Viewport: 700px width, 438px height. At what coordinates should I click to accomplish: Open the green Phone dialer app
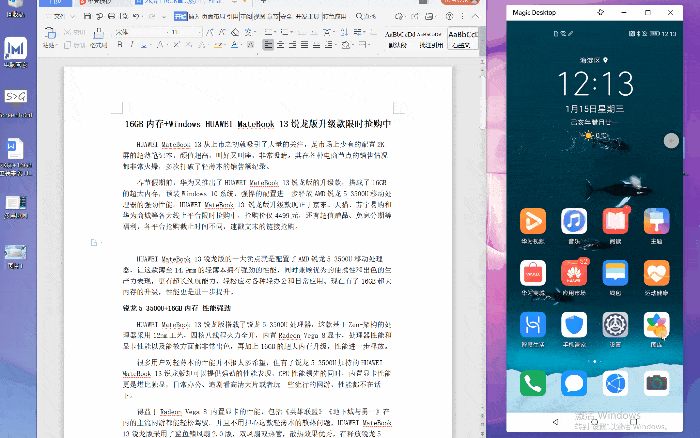[531, 382]
